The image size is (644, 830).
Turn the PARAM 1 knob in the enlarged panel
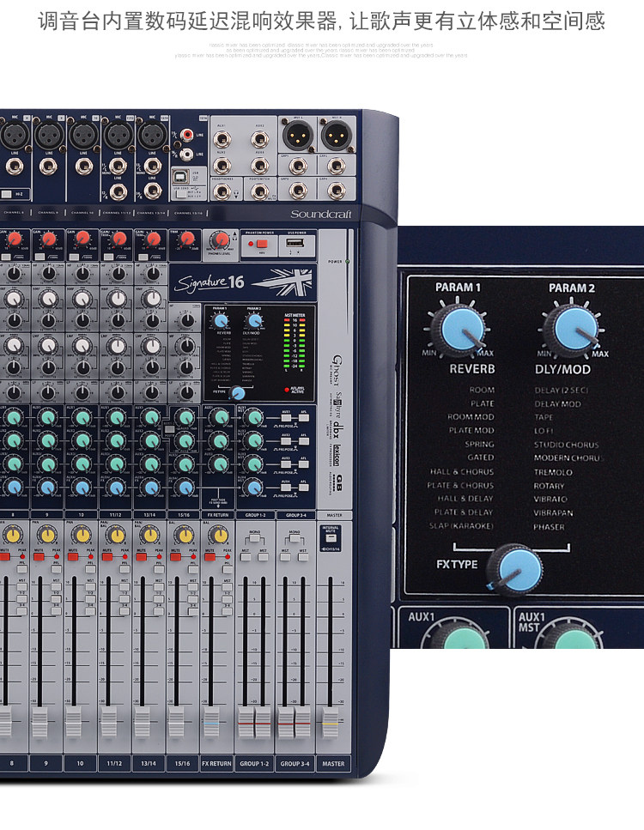click(x=459, y=329)
